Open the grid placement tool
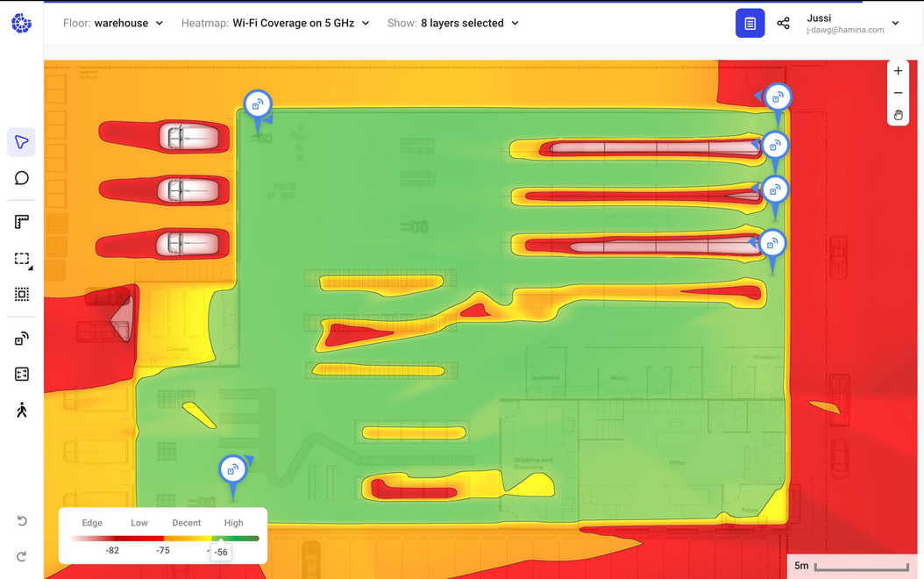 coord(21,294)
